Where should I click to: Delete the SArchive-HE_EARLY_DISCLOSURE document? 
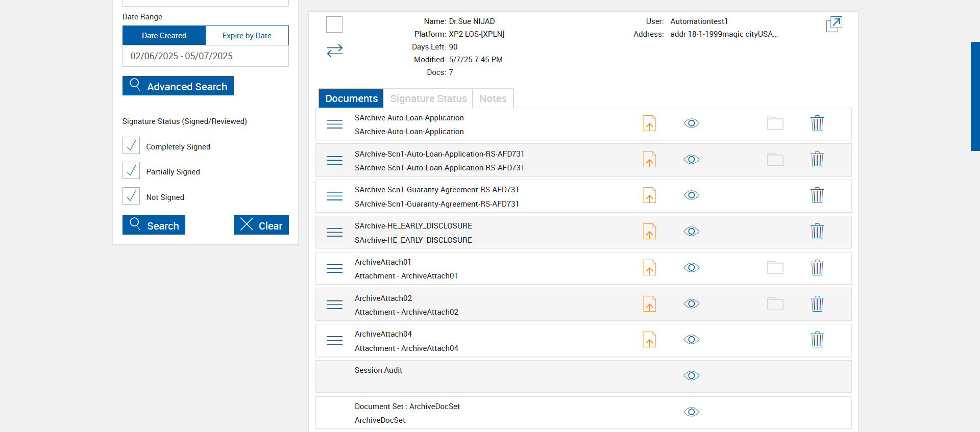click(817, 232)
